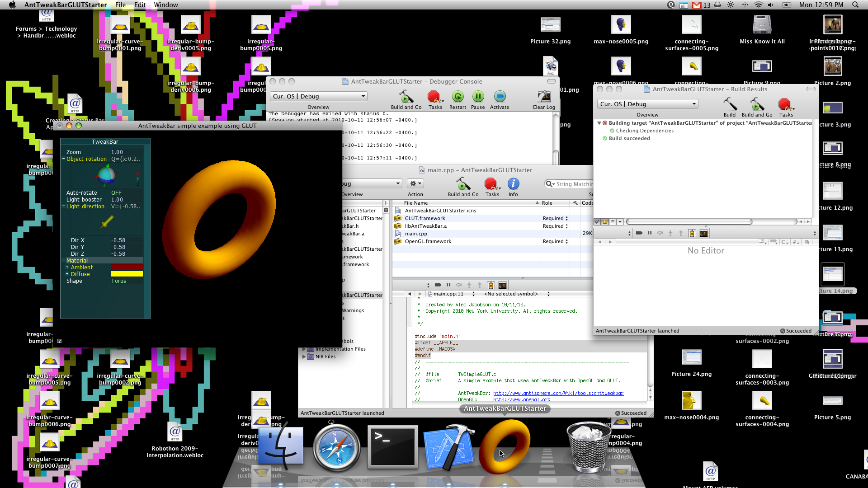Open the antisphere.com AntTweakBar link
Image resolution: width=868 pixels, height=488 pixels.
[558, 394]
